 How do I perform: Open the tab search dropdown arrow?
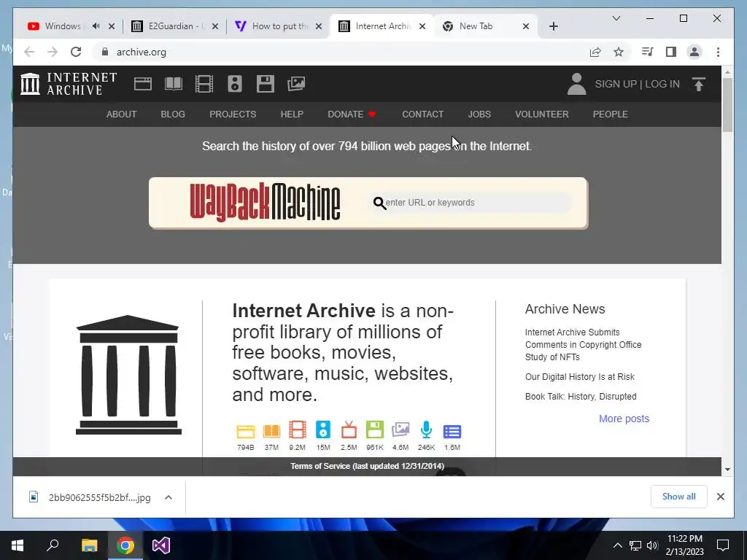[x=616, y=18]
